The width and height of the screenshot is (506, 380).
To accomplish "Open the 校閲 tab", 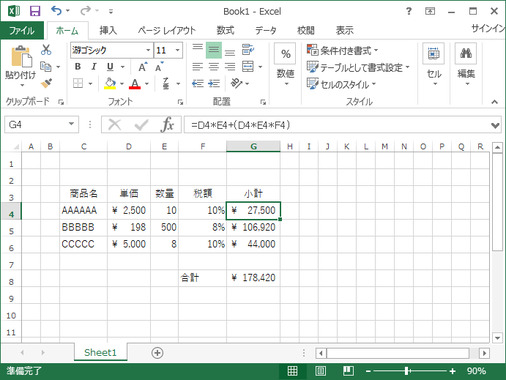I will [306, 31].
